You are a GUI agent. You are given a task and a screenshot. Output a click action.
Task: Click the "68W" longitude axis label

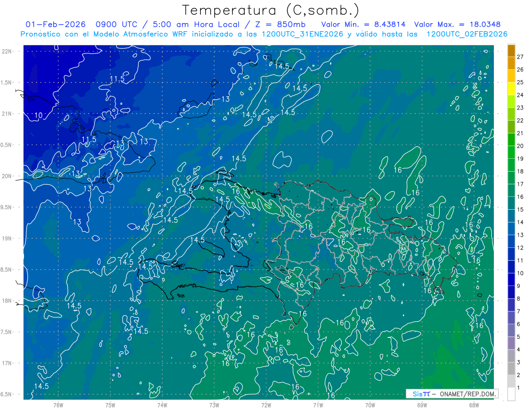[x=473, y=405]
